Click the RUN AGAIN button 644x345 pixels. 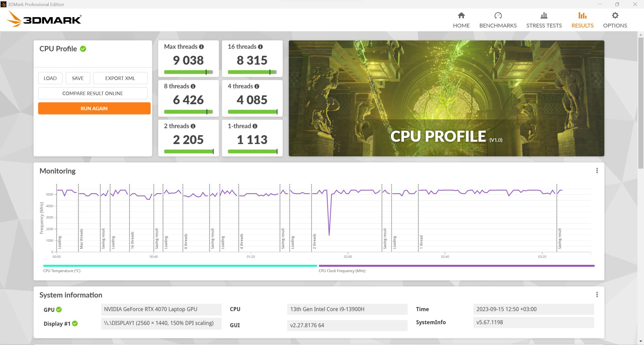93,108
